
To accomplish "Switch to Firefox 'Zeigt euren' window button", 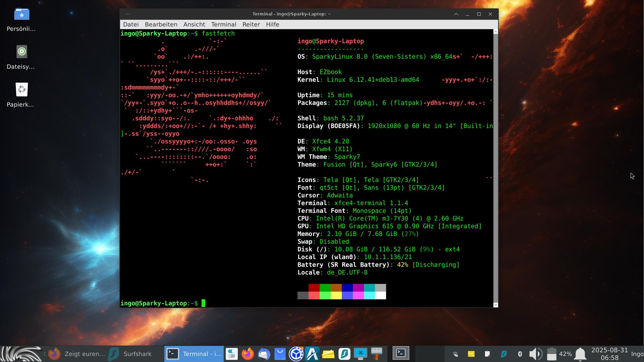I will (x=77, y=354).
